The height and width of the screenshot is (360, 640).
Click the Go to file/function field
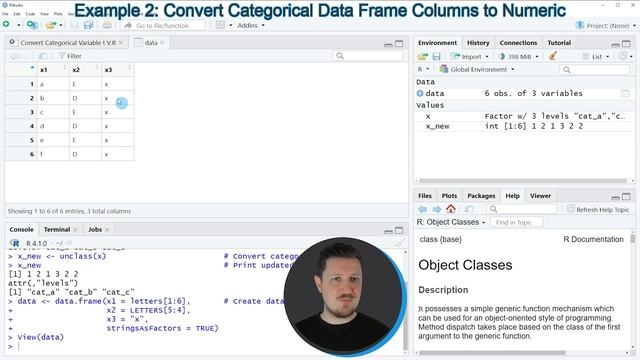pos(163,25)
